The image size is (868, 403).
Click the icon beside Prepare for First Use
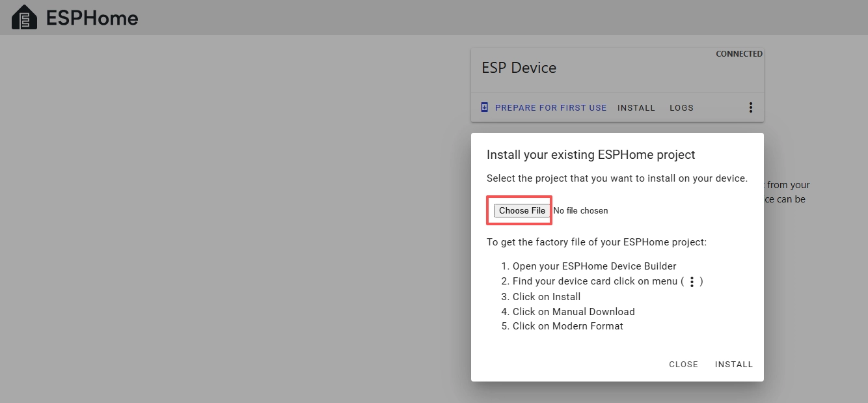(x=484, y=107)
